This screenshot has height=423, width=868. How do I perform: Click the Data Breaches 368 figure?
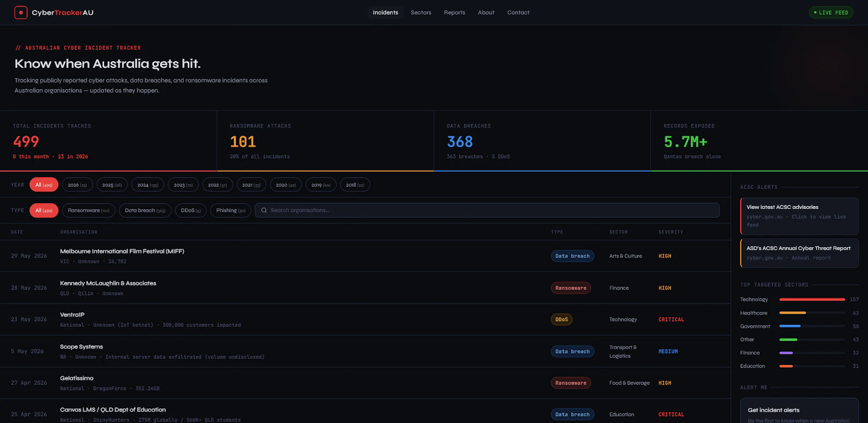click(460, 142)
